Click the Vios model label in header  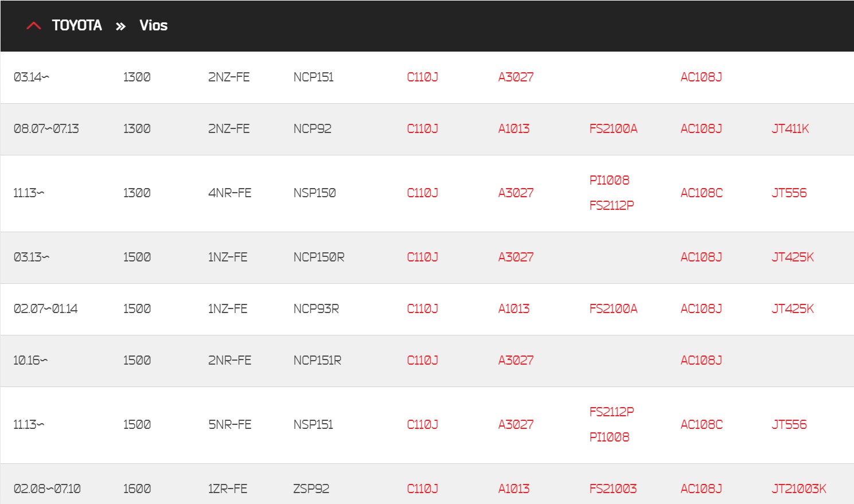click(x=153, y=25)
